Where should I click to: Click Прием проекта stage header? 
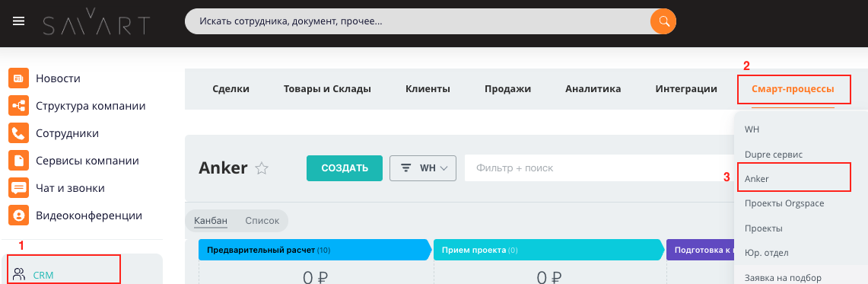548,250
